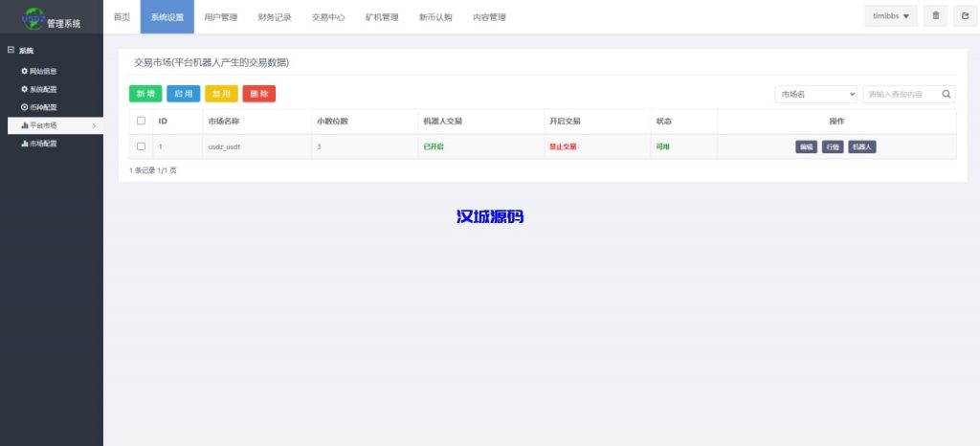Click the red 删除 button

pos(259,94)
